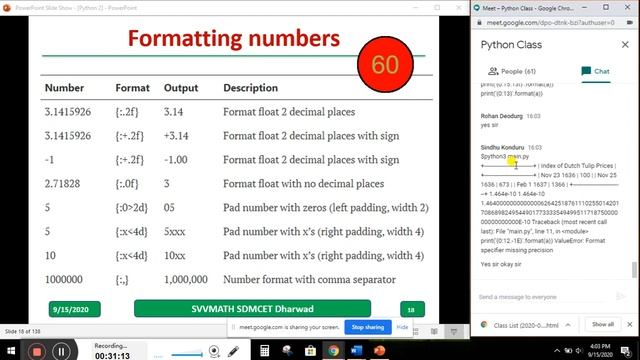Click the recording timer 00:31:13
640x360 pixels.
point(112,356)
